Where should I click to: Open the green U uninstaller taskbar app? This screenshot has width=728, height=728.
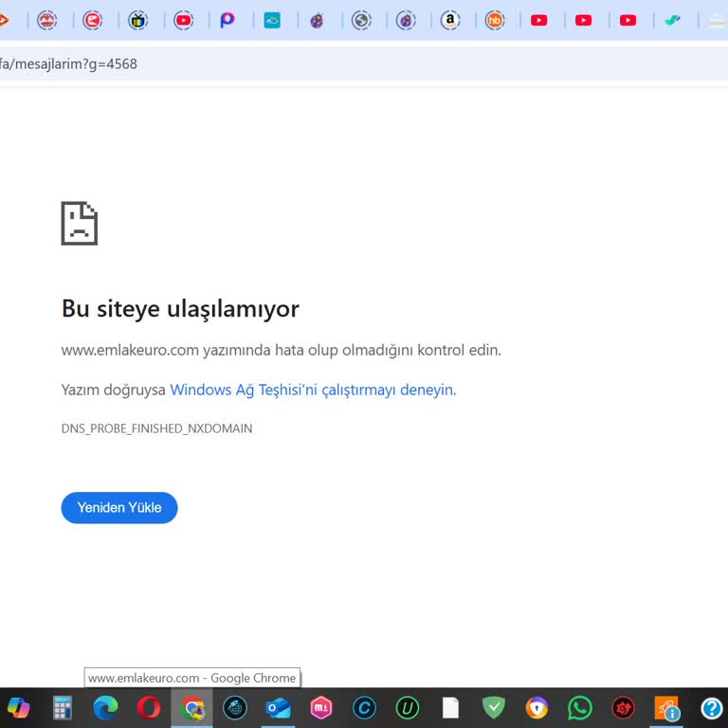coord(408,708)
